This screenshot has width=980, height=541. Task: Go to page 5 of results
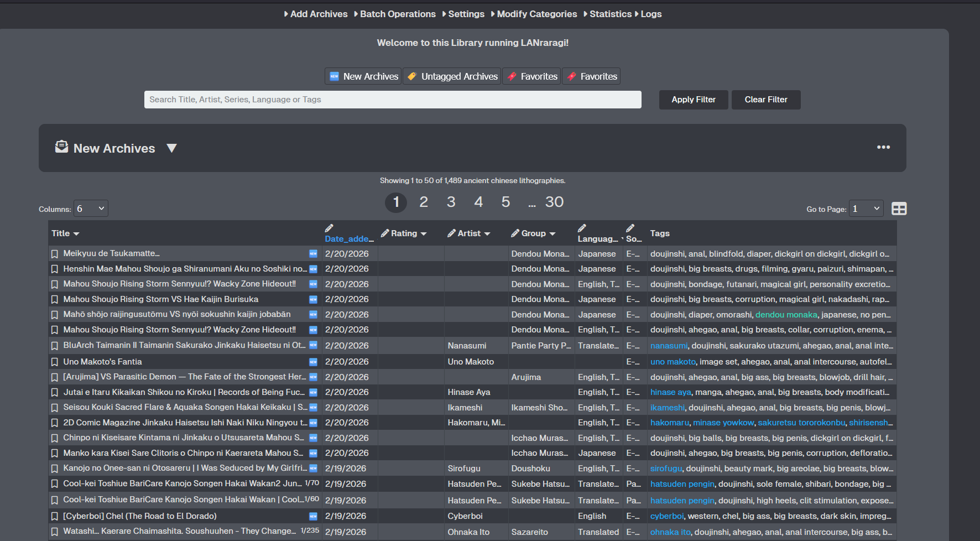(505, 202)
